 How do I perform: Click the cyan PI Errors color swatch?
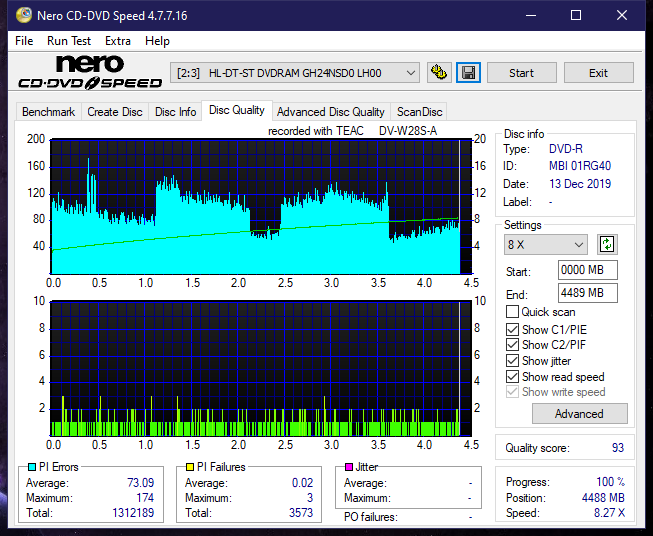coord(32,467)
